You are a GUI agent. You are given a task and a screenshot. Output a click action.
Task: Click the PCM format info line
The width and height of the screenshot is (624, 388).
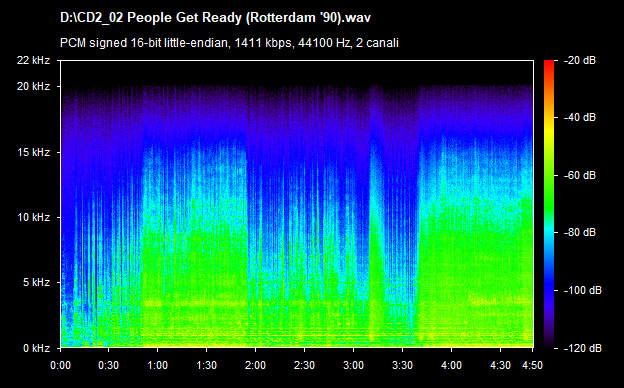point(229,43)
